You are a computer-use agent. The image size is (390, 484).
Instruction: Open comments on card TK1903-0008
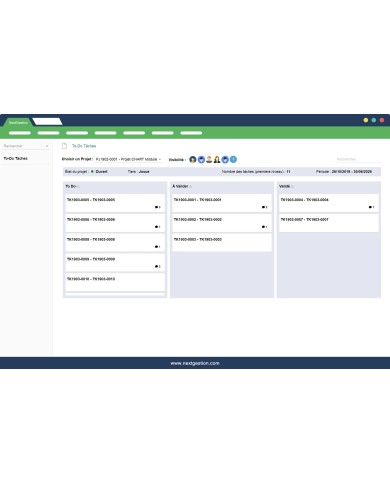[157, 247]
